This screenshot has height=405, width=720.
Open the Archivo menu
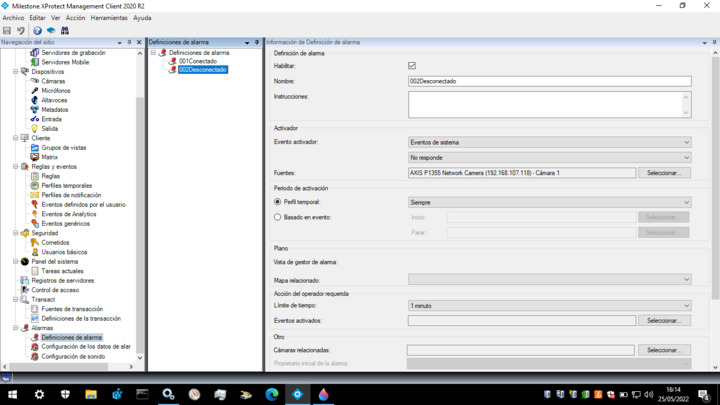(13, 18)
